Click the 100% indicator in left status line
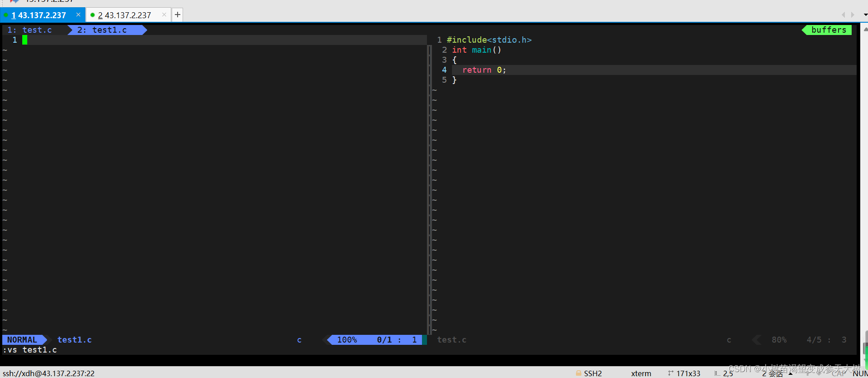The image size is (868, 378). tap(347, 340)
